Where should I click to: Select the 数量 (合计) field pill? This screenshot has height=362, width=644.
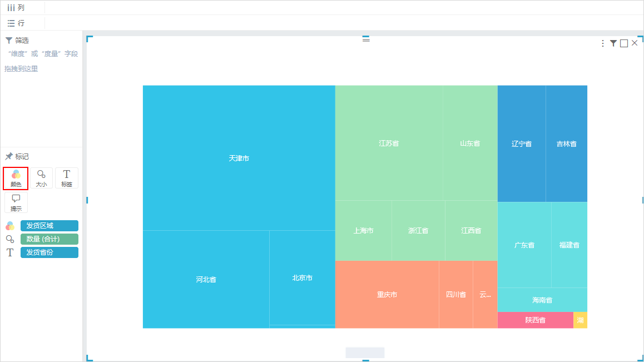tap(49, 239)
